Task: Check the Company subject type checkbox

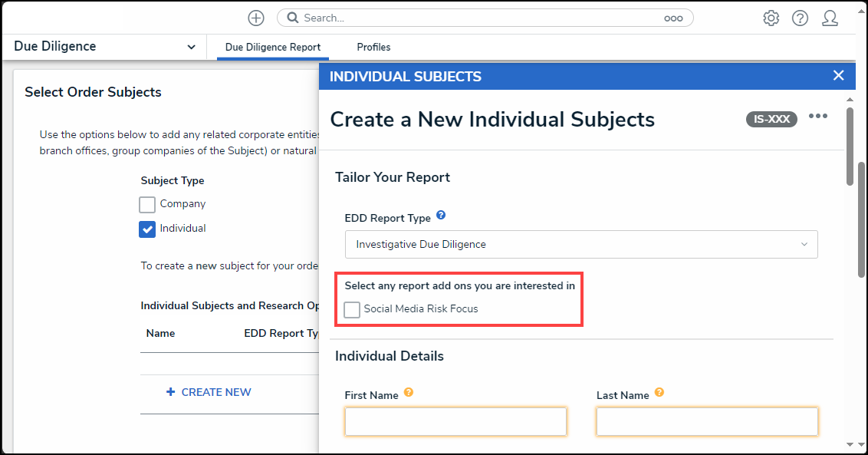Action: pos(146,205)
